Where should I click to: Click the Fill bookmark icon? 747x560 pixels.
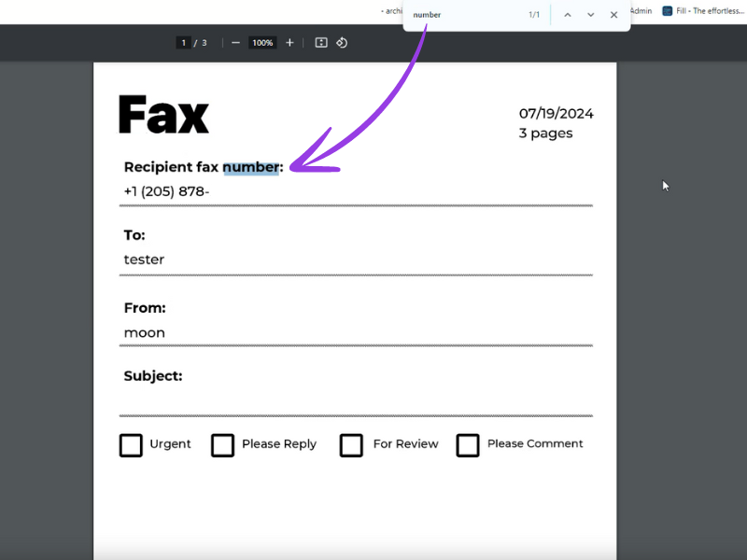point(668,11)
